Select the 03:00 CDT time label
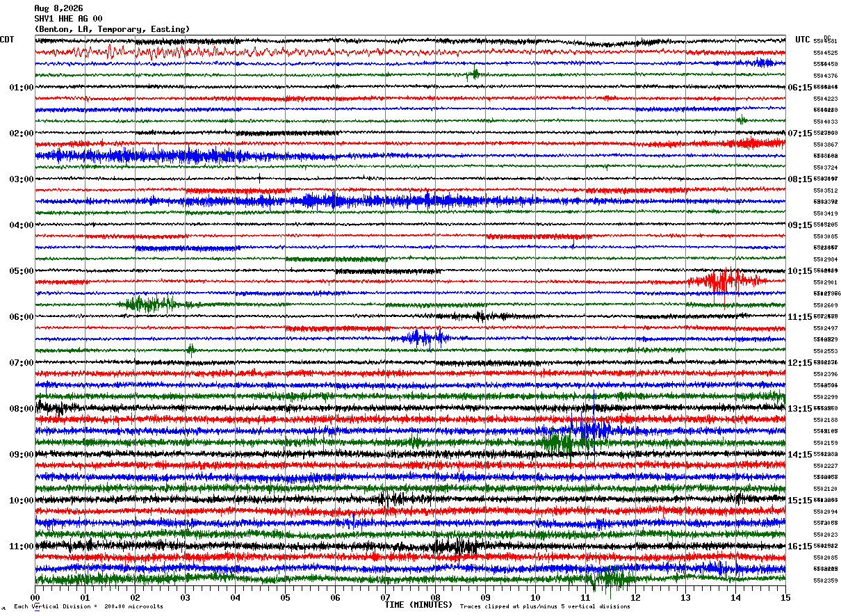Viewport: 841px width, 616px height. (x=22, y=179)
